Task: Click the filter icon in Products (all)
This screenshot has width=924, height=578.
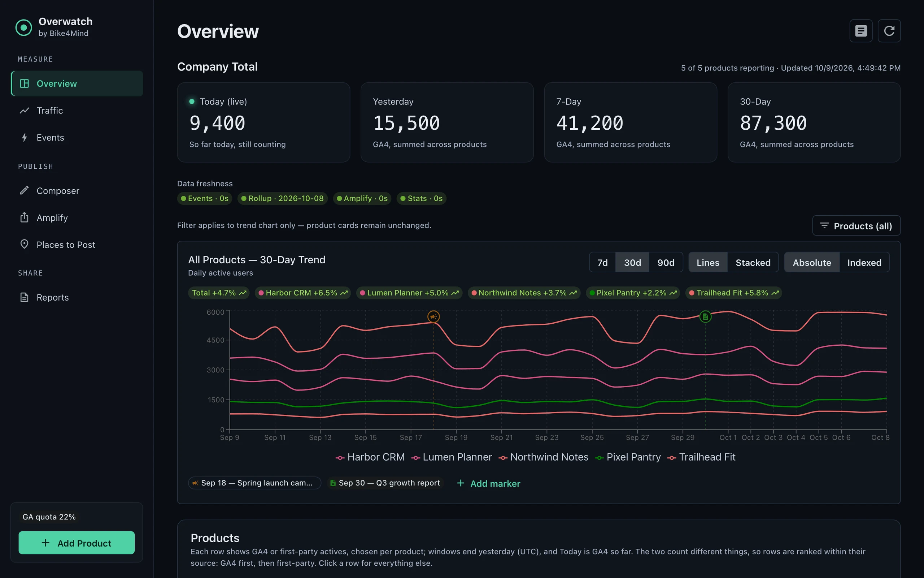Action: coord(824,225)
